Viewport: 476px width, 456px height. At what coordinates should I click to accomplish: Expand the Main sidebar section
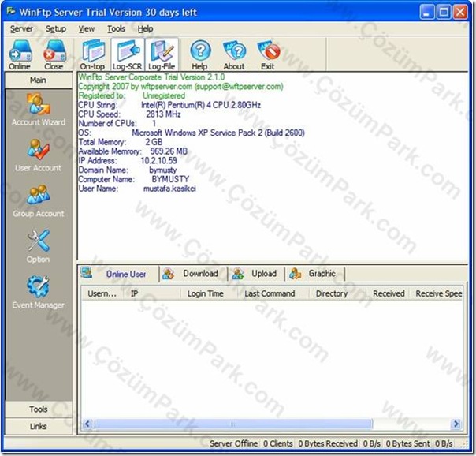[39, 80]
